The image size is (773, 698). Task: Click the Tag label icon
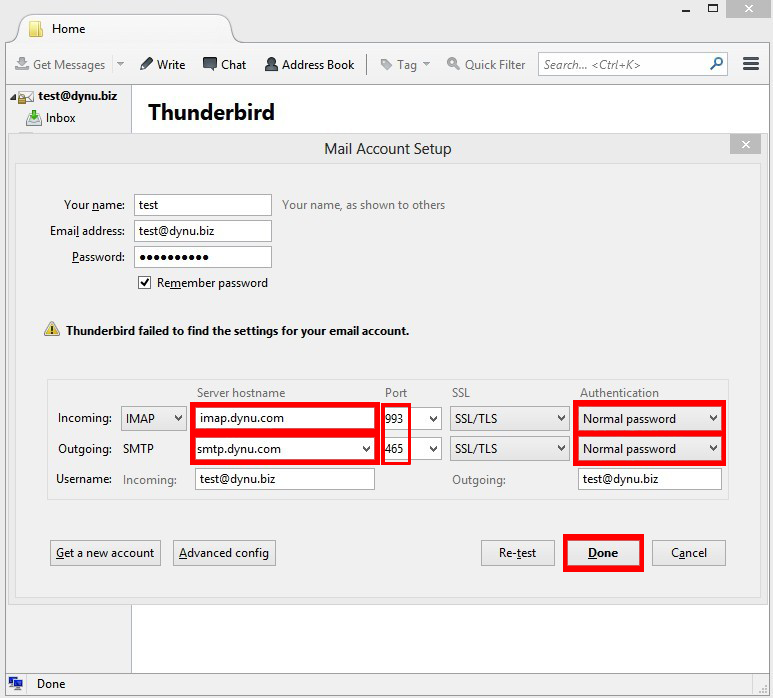coord(386,64)
